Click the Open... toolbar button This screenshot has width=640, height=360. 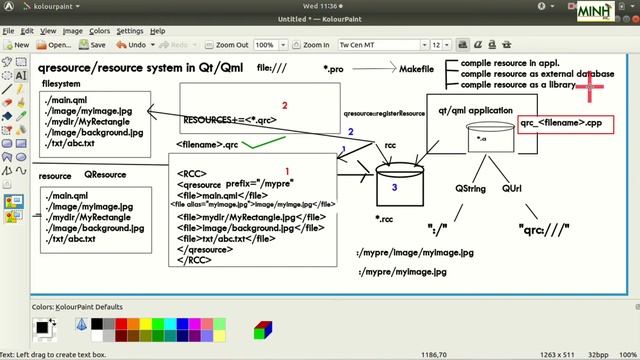pyautogui.click(x=54, y=45)
